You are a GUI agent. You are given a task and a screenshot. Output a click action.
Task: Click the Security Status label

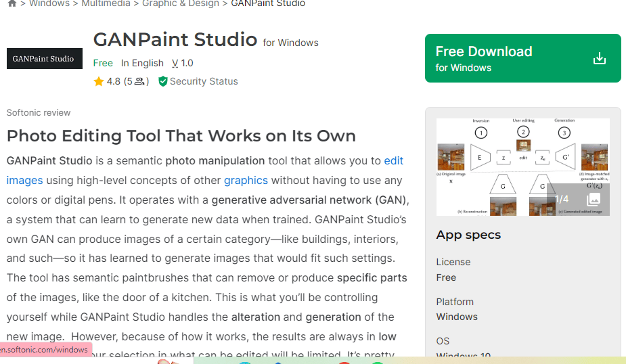[204, 82]
